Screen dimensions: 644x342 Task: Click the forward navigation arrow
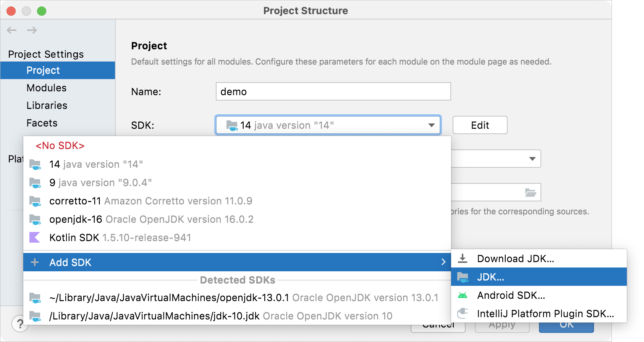[x=32, y=30]
